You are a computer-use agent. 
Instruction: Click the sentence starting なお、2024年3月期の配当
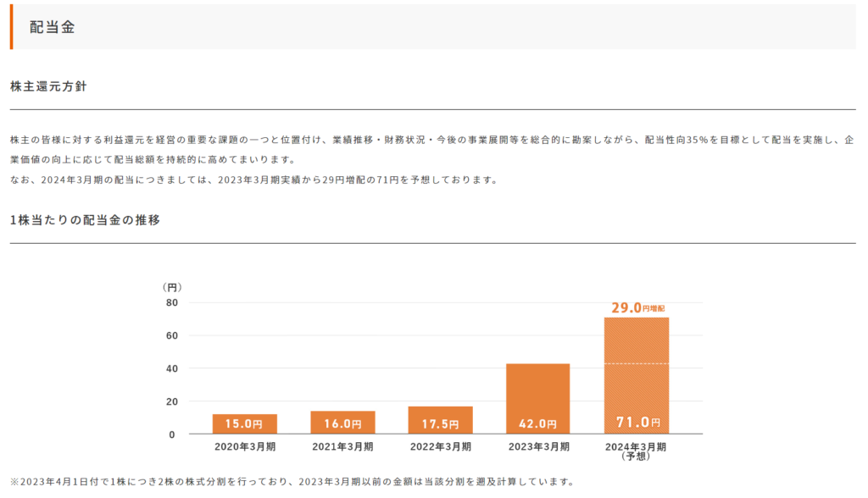(x=254, y=180)
